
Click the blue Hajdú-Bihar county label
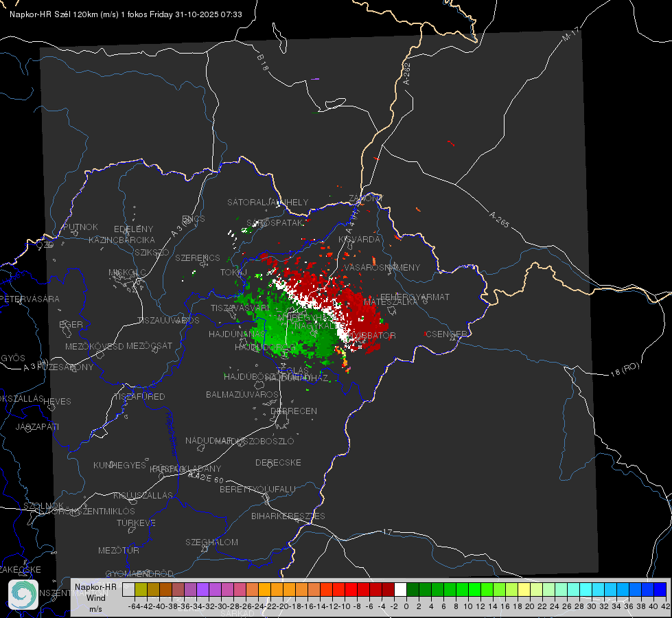(x=172, y=434)
